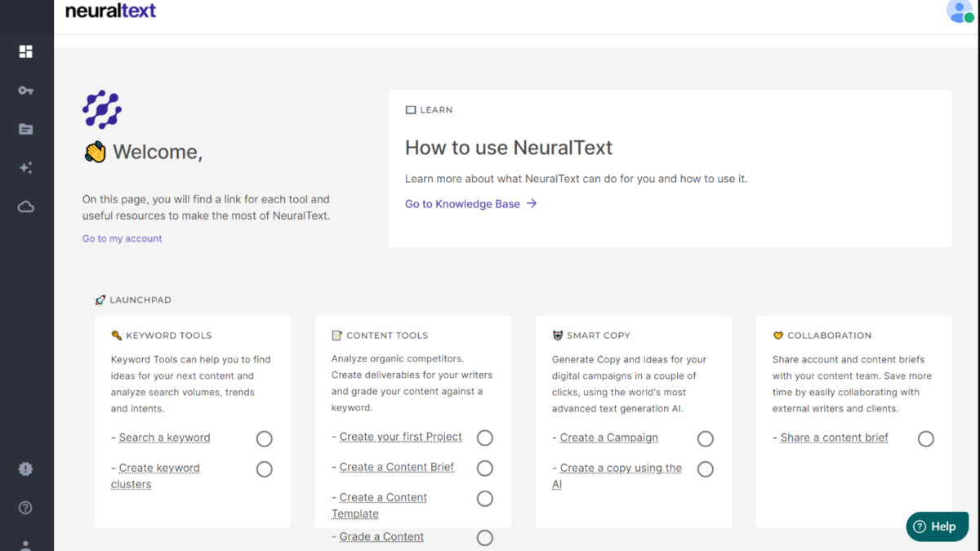
Task: Open the Grade a Content link
Action: [381, 536]
